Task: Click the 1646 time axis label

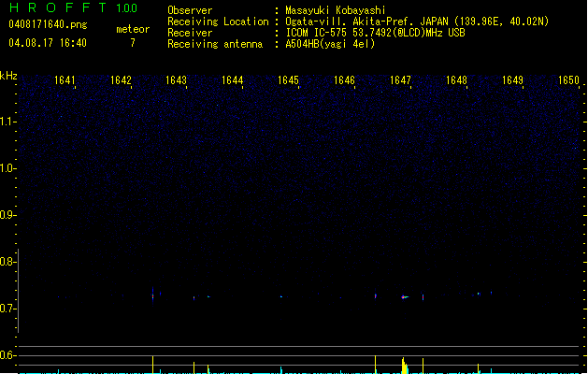Action: click(344, 79)
